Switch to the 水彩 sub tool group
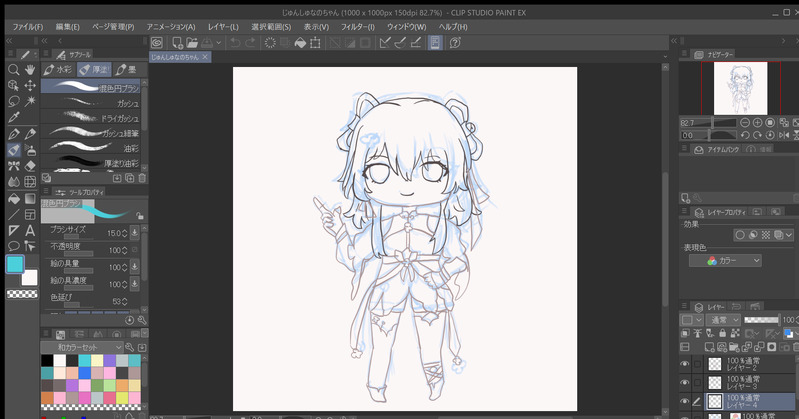This screenshot has height=419, width=799. pyautogui.click(x=58, y=69)
